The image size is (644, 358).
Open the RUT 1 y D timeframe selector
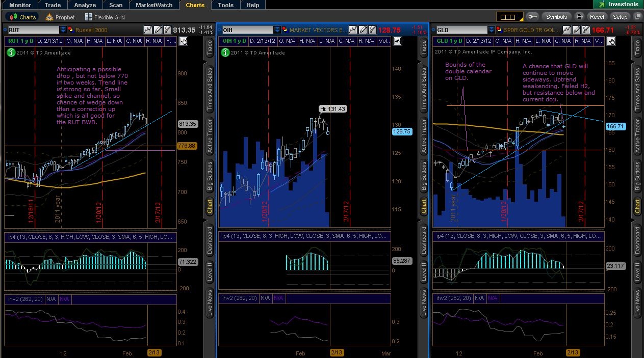tap(19, 41)
